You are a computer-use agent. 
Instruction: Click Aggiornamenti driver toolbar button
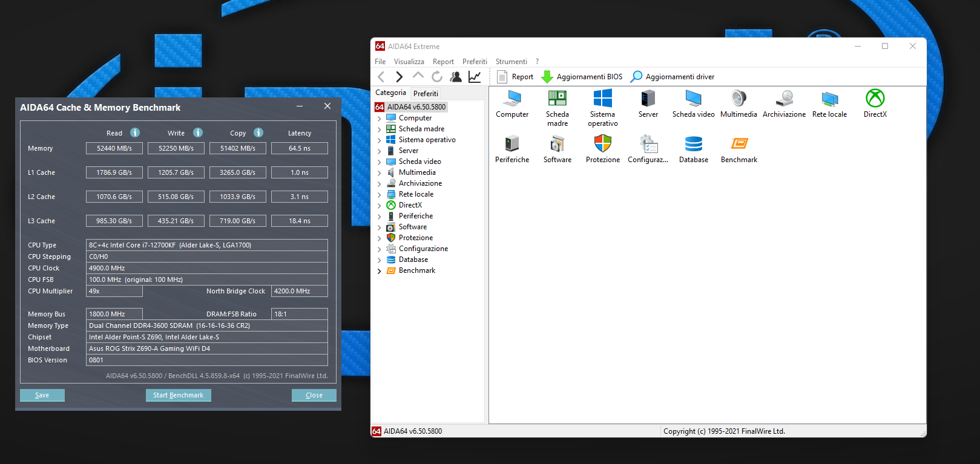[673, 77]
